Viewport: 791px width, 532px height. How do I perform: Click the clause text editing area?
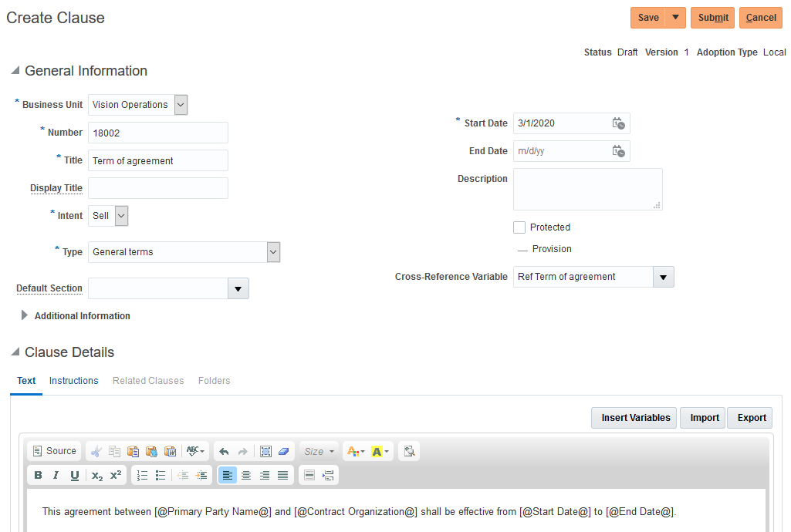click(396, 510)
